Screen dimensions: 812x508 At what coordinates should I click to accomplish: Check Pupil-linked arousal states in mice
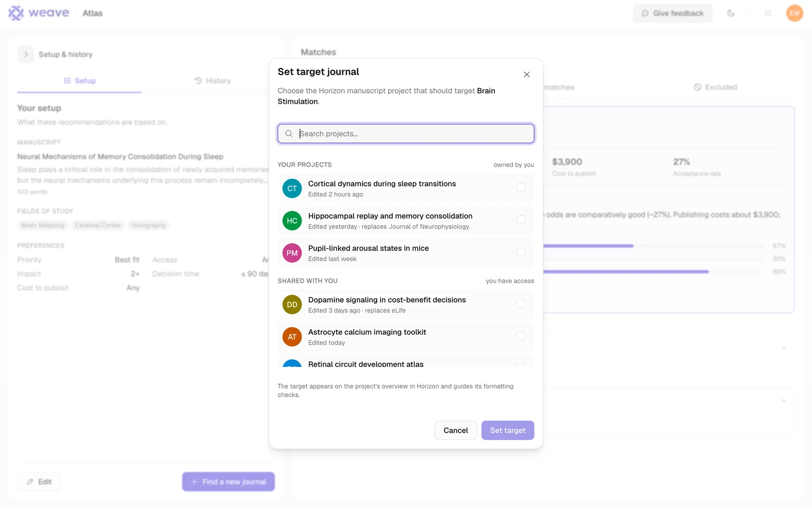tap(521, 252)
